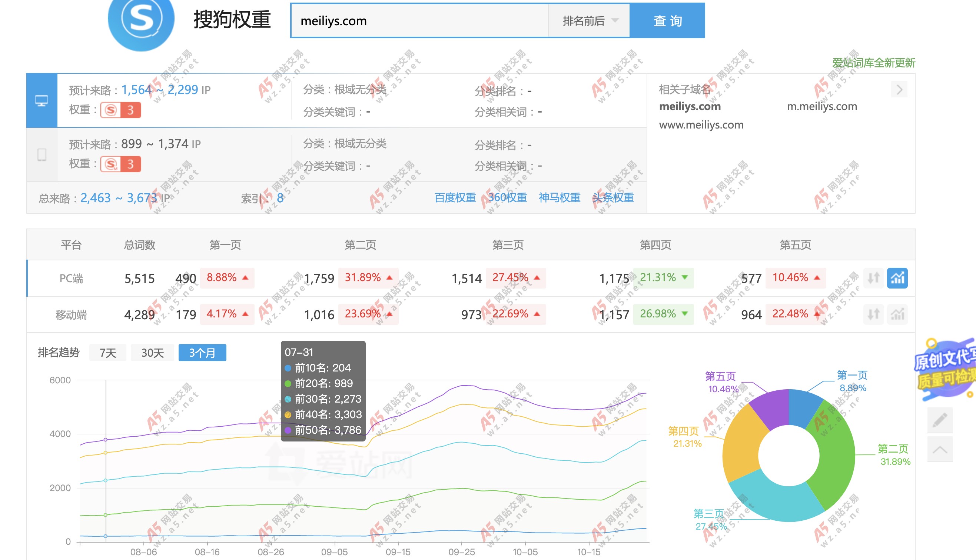976x560 pixels.
Task: Click the 第一页 column header
Action: [x=225, y=244]
